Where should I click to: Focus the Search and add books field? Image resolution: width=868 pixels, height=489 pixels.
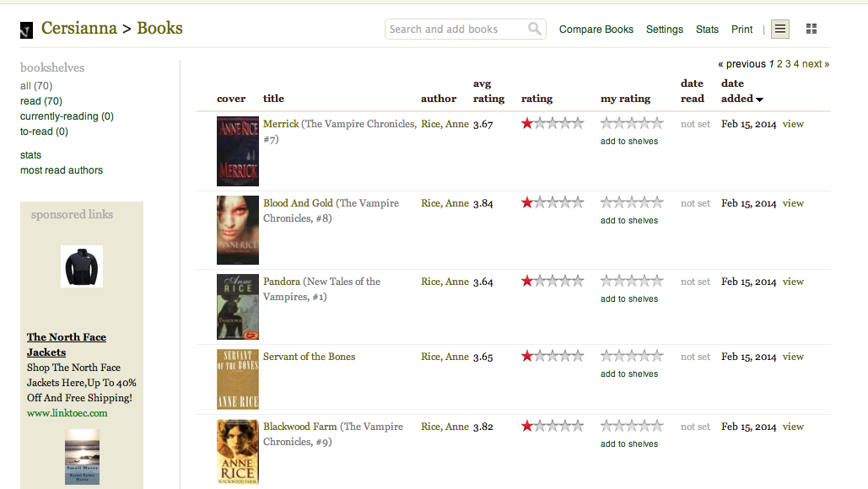pos(465,30)
